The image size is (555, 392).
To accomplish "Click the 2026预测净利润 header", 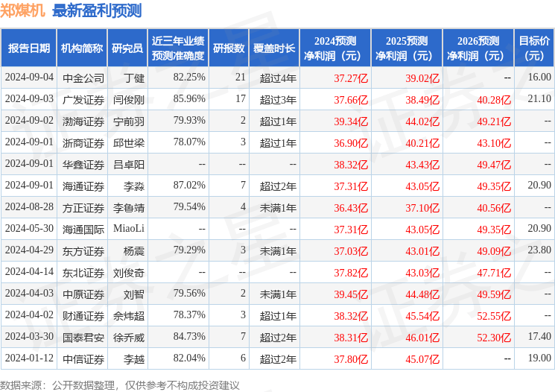I will coord(478,48).
